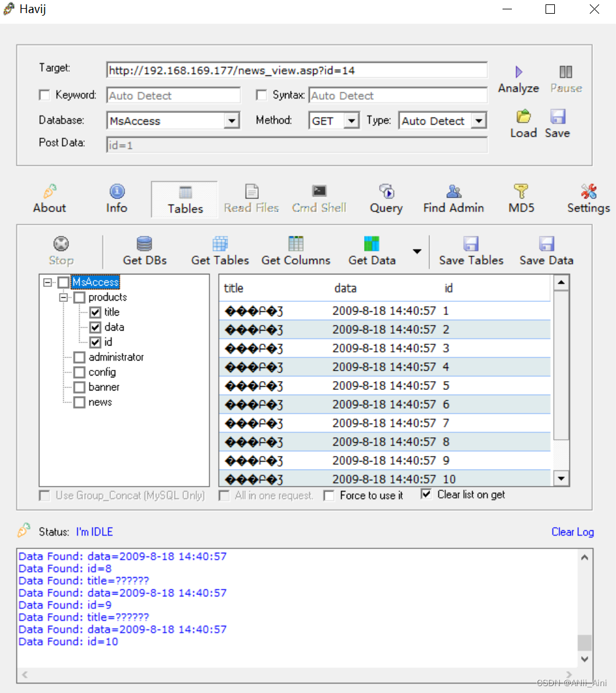Open the Query icon
This screenshot has height=693, width=616.
386,191
